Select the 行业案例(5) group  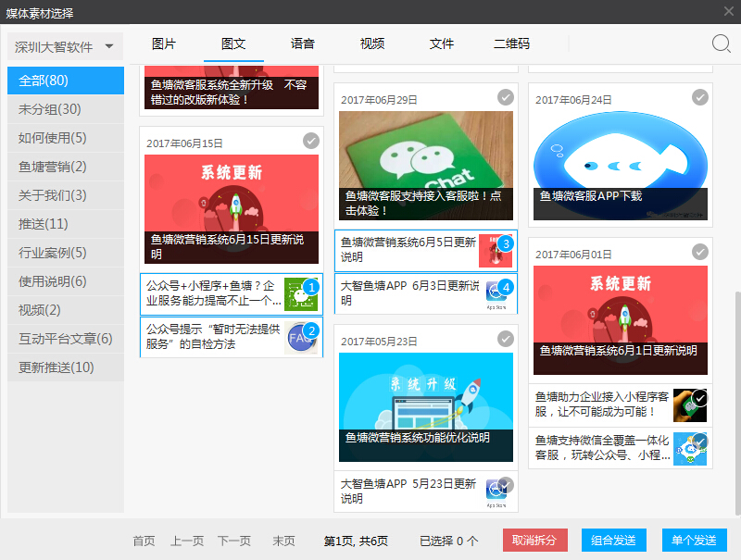66,253
